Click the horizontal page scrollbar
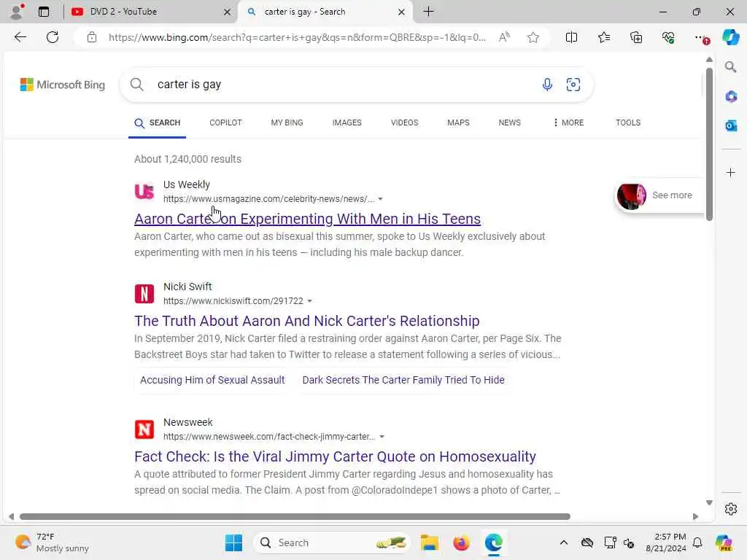The width and height of the screenshot is (747, 560). pyautogui.click(x=295, y=517)
